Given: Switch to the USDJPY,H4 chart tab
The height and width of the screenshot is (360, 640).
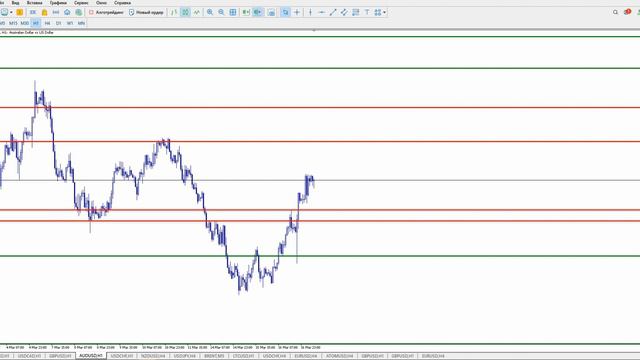Looking at the screenshot, I should [x=184, y=356].
